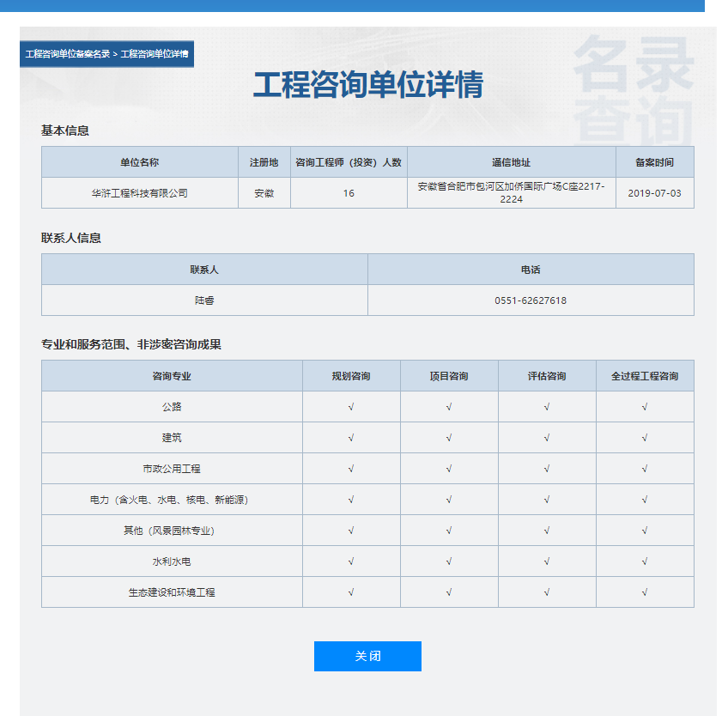The image size is (728, 716).
Task: Click the 联系人 column header
Action: click(204, 270)
